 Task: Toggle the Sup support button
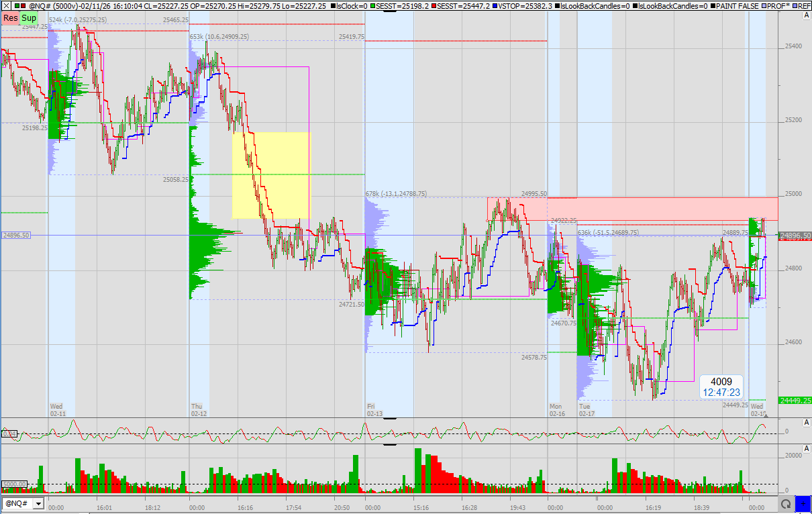(x=29, y=18)
